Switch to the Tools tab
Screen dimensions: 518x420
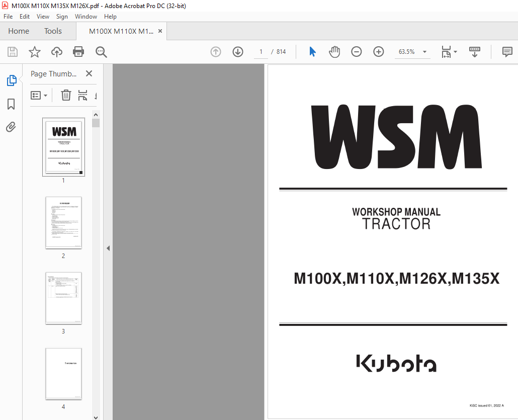tap(53, 31)
